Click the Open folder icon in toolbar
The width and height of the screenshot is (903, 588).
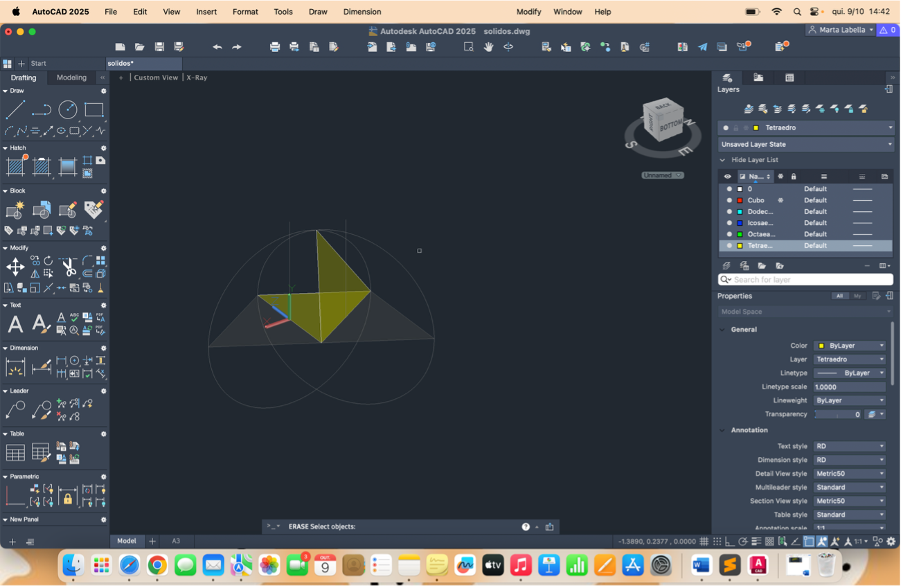click(140, 47)
